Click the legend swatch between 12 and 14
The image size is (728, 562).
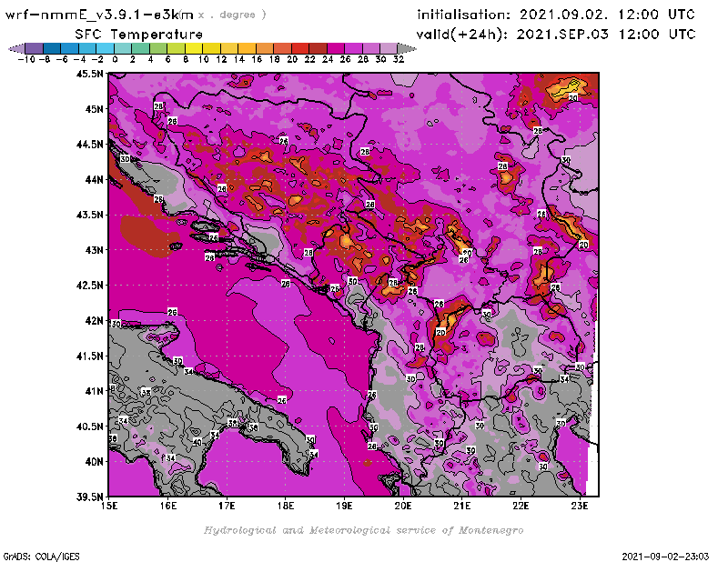pyautogui.click(x=229, y=48)
